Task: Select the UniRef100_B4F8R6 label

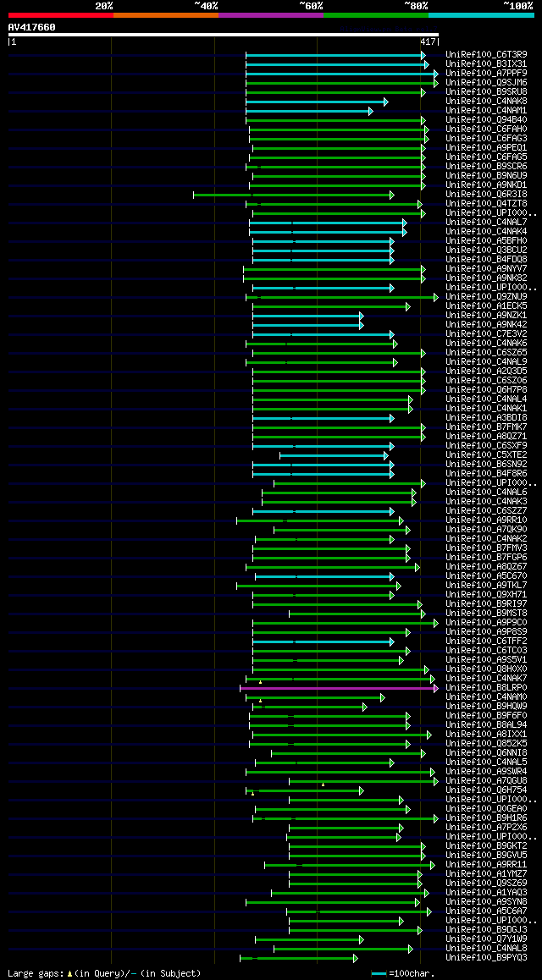Action: point(486,474)
